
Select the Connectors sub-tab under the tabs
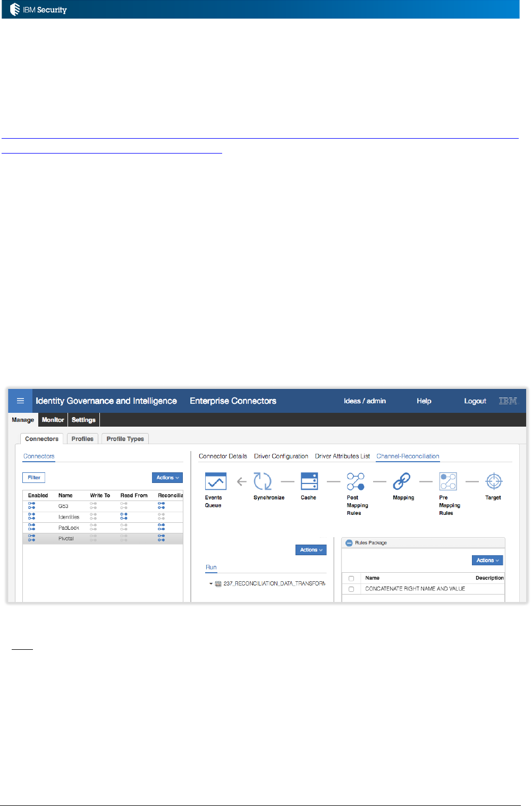click(x=39, y=456)
